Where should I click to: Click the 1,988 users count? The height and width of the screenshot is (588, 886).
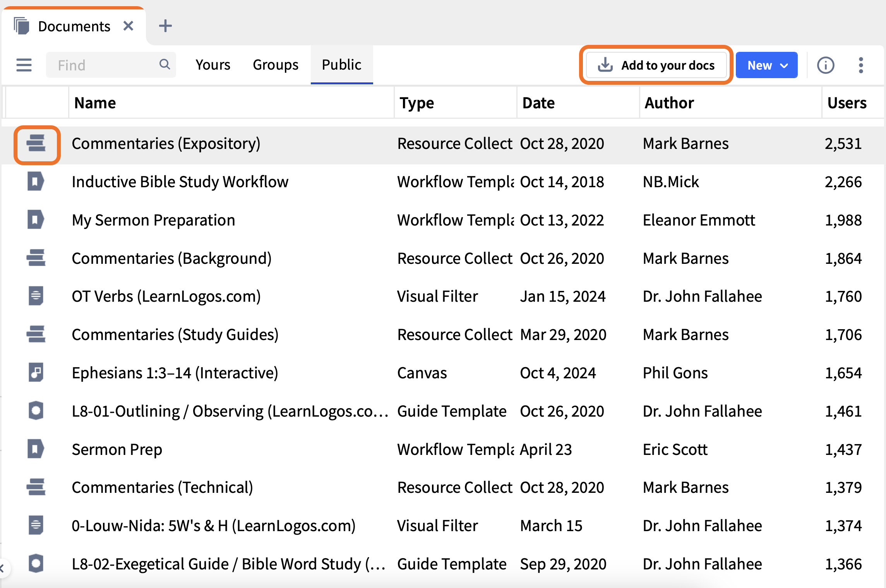(843, 220)
